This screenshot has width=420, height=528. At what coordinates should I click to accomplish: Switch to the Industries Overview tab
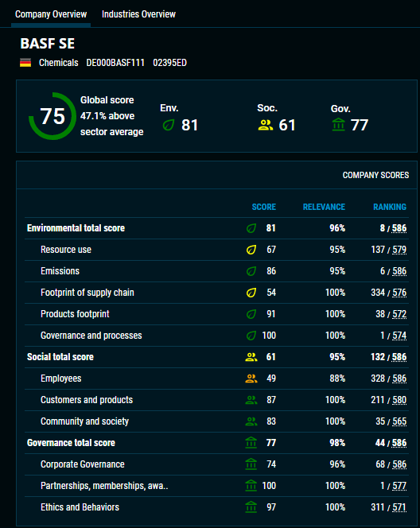click(138, 14)
